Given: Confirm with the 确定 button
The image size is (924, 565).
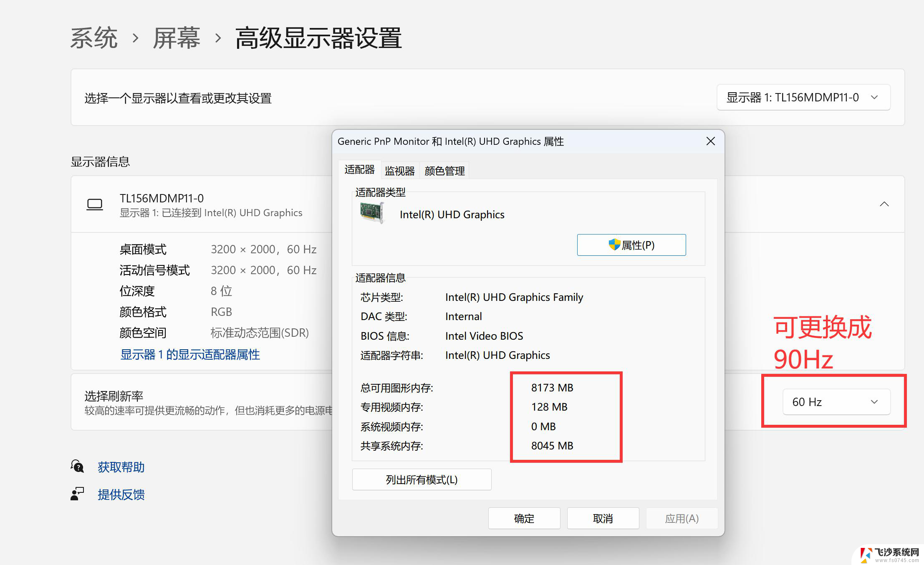Looking at the screenshot, I should pyautogui.click(x=524, y=518).
